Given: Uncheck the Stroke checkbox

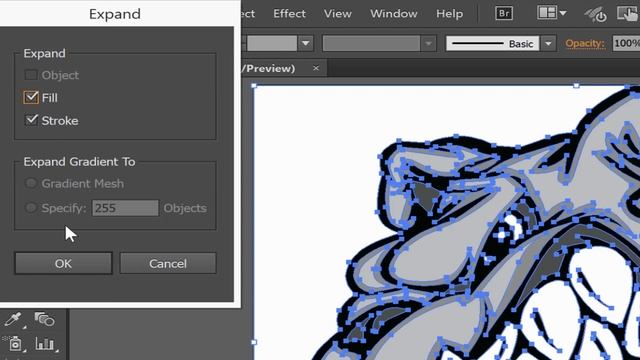Looking at the screenshot, I should click(x=31, y=120).
